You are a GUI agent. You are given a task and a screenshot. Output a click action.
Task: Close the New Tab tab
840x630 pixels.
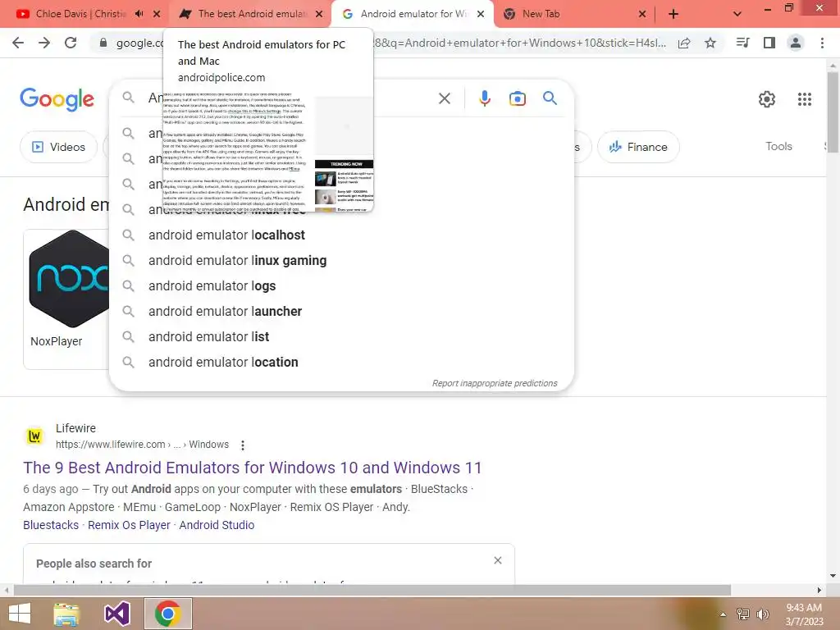coord(642,14)
